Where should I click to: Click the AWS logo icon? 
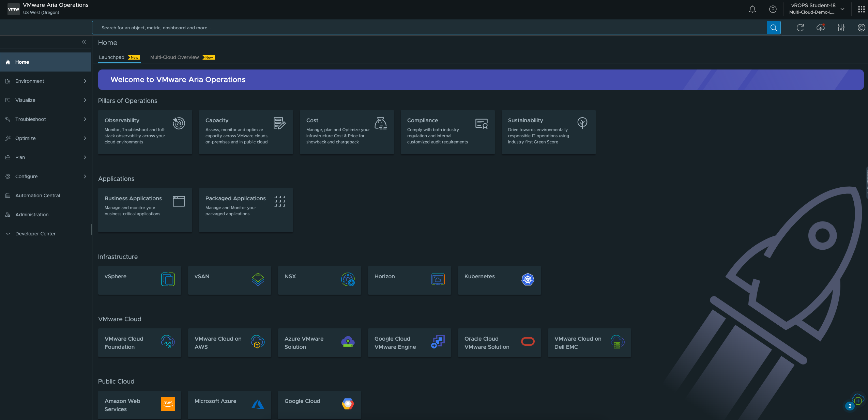tap(168, 404)
